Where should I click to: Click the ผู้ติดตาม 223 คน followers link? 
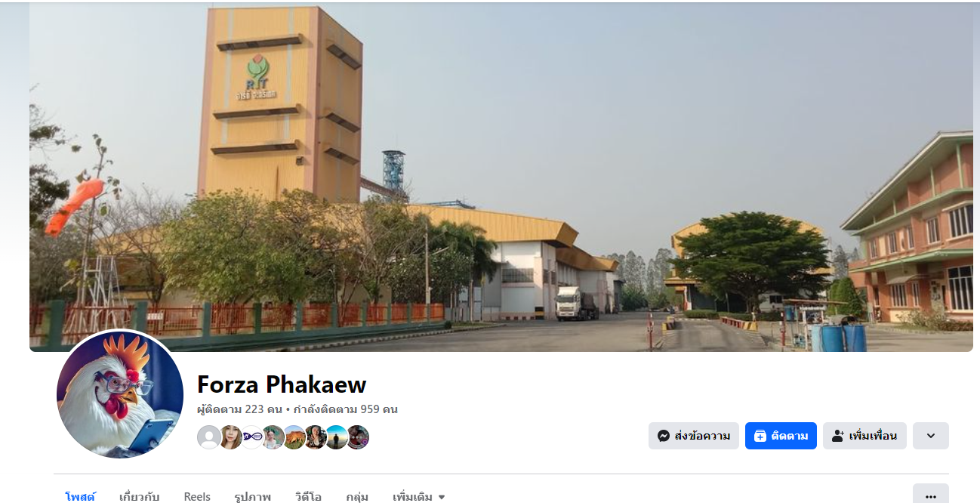pyautogui.click(x=239, y=409)
